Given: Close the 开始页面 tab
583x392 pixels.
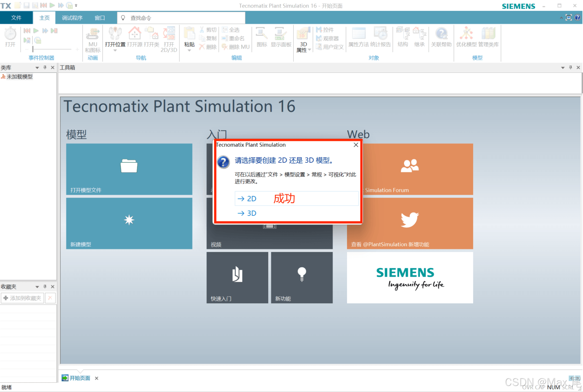Looking at the screenshot, I should (97, 378).
